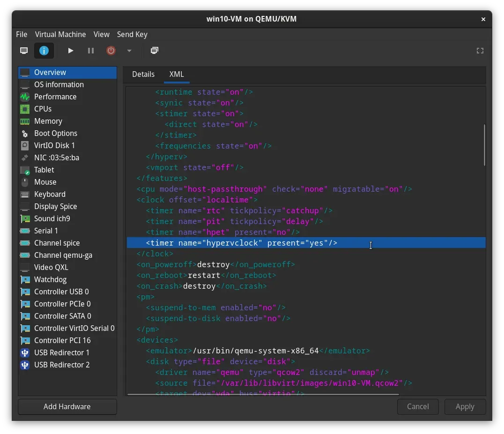Screen dimensions: 504x434
Task: Click the clock offset localtime line
Action: click(x=197, y=200)
